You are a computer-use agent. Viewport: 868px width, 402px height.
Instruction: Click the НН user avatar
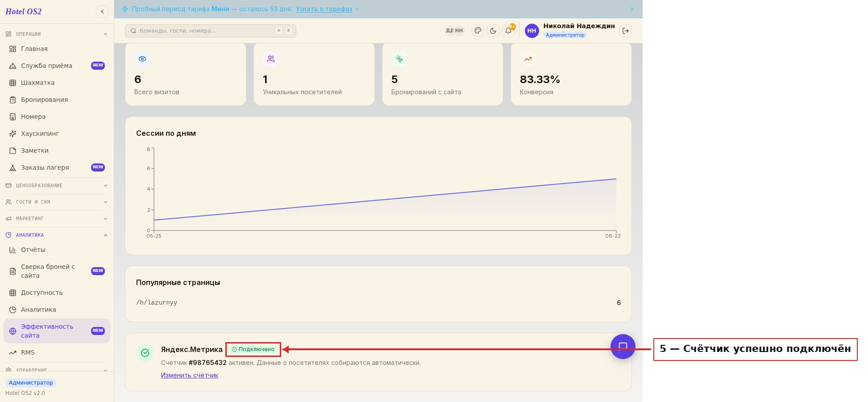[532, 31]
